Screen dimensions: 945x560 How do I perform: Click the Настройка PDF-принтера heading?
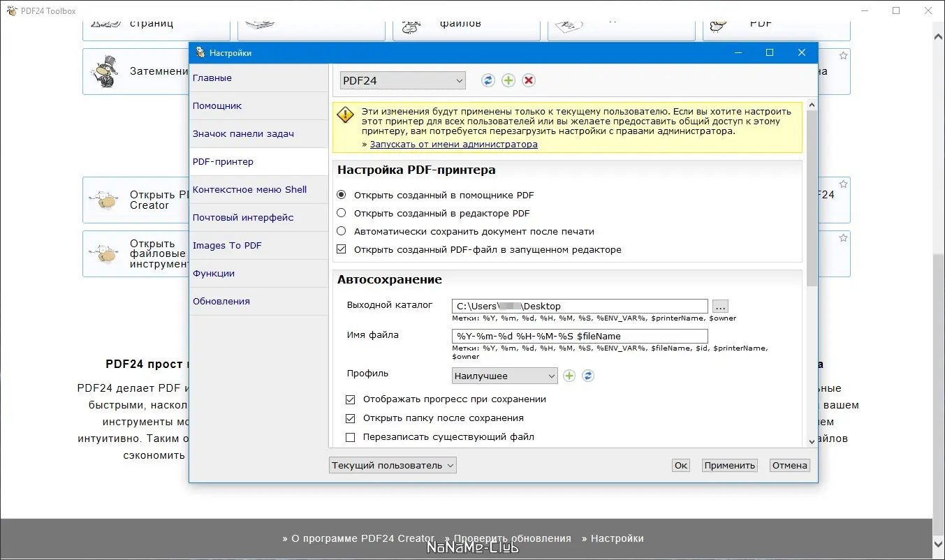coord(416,170)
